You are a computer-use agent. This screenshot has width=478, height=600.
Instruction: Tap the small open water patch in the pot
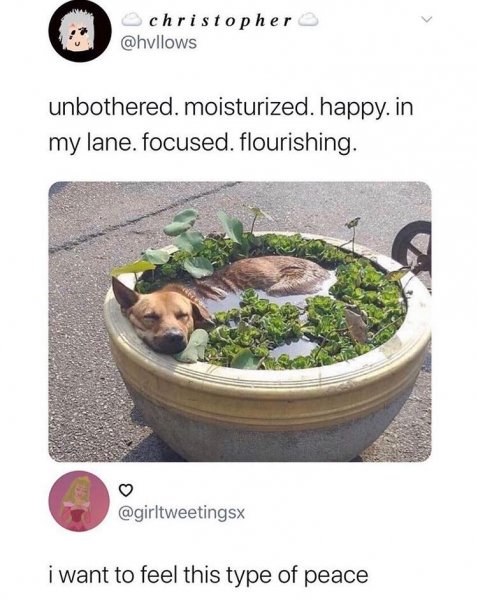coord(293,347)
